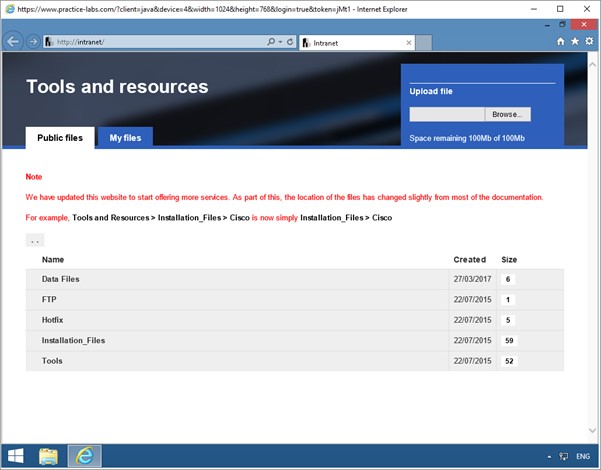Click the Internet Explorer taskbar icon
The height and width of the screenshot is (470, 601).
[x=85, y=456]
